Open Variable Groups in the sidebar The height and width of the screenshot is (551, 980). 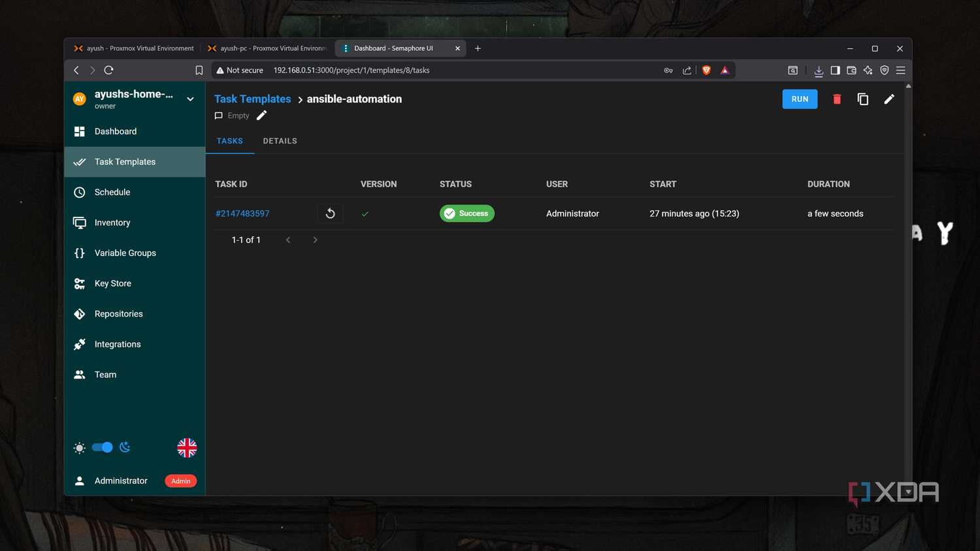pos(135,253)
